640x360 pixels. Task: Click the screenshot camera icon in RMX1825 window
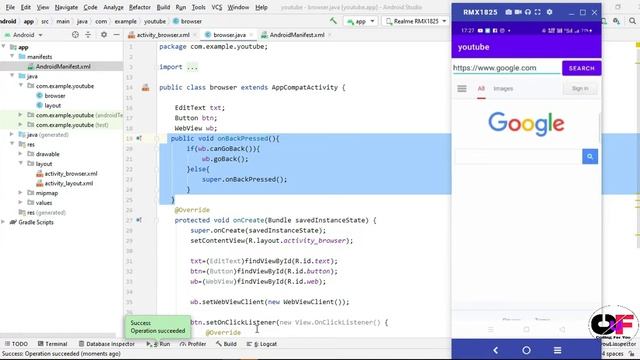(x=508, y=12)
